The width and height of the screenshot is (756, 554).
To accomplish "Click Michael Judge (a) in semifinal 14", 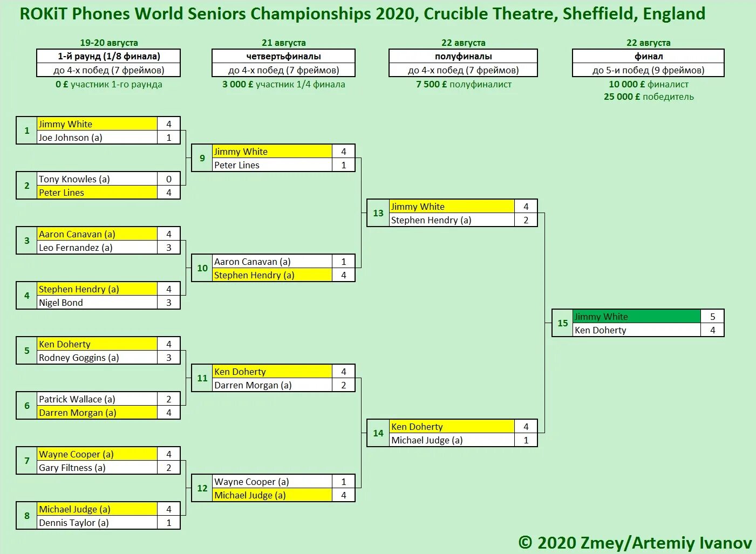I will click(452, 440).
